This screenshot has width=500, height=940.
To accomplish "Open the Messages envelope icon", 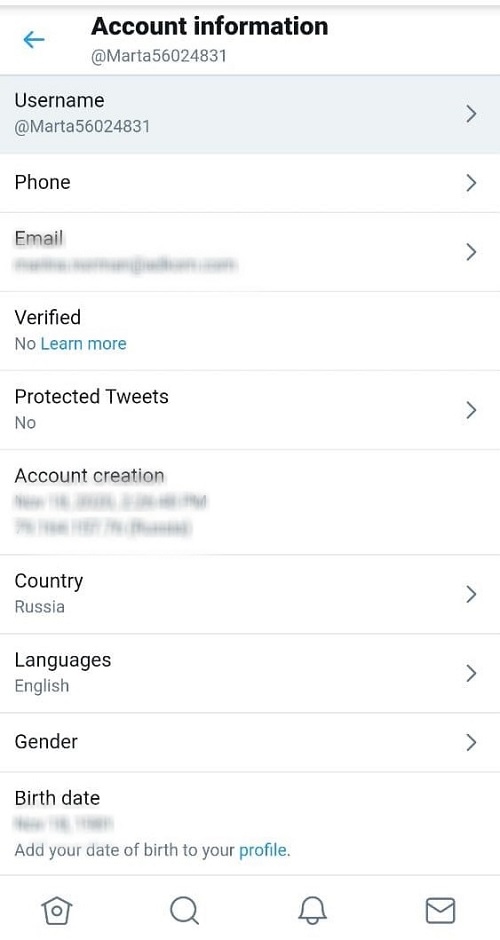I will point(440,911).
